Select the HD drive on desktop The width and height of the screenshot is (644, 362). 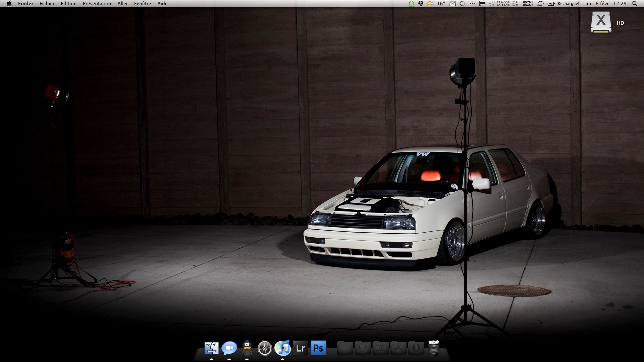pos(601,22)
